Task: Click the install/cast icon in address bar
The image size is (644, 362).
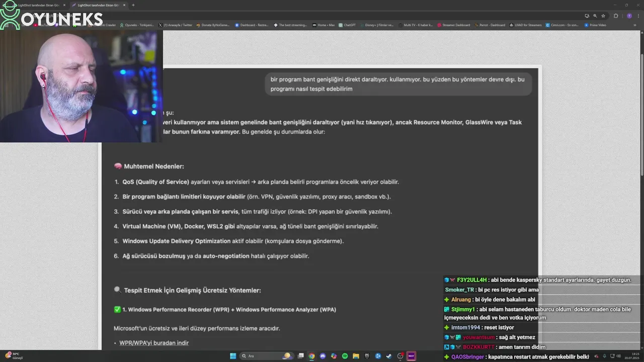Action: click(587, 16)
